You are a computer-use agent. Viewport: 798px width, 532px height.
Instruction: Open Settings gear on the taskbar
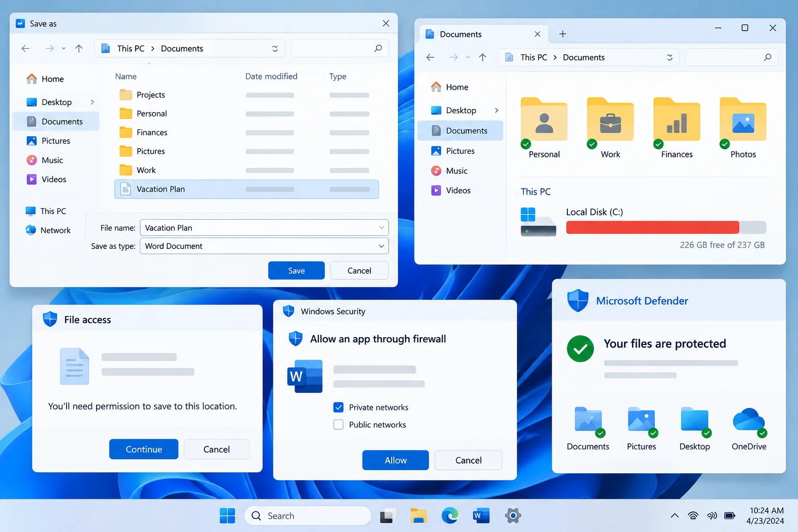click(513, 516)
